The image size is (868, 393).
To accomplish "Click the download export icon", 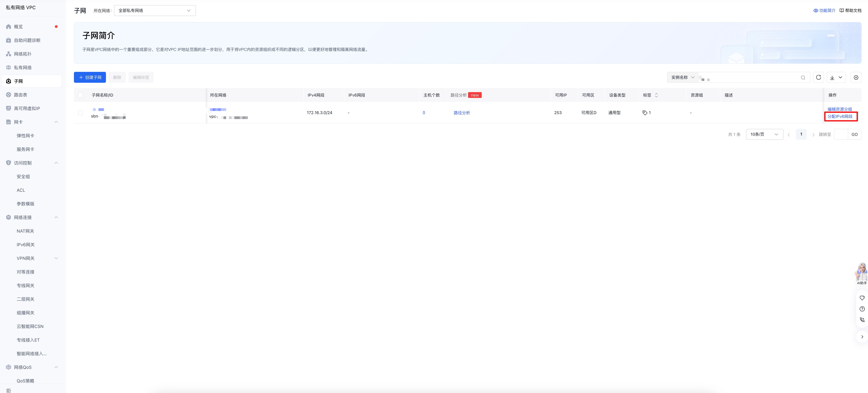I will 832,77.
